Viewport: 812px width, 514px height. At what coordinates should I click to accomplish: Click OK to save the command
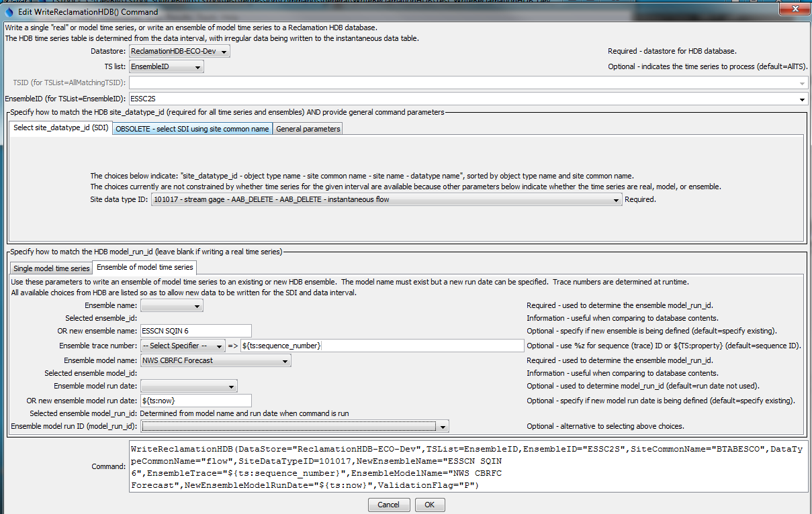[x=429, y=504]
